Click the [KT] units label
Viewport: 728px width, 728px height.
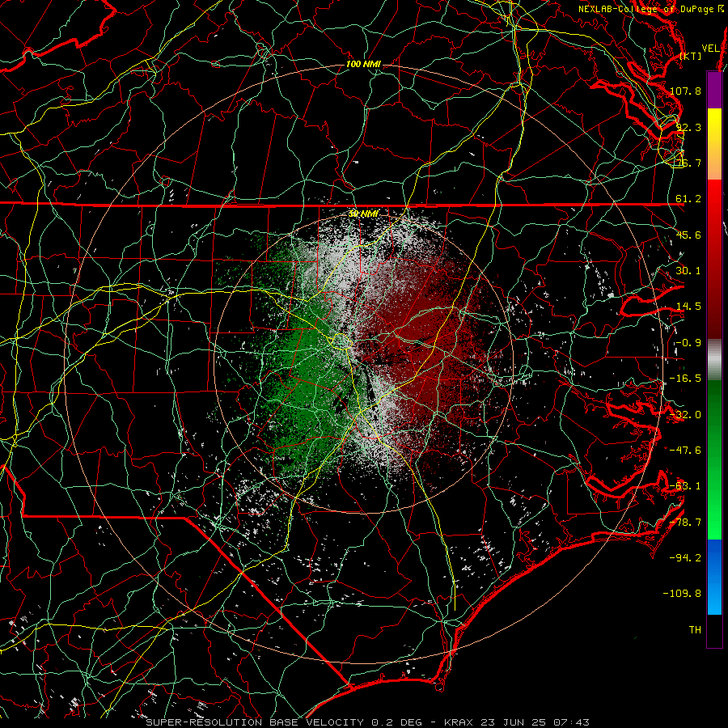691,56
